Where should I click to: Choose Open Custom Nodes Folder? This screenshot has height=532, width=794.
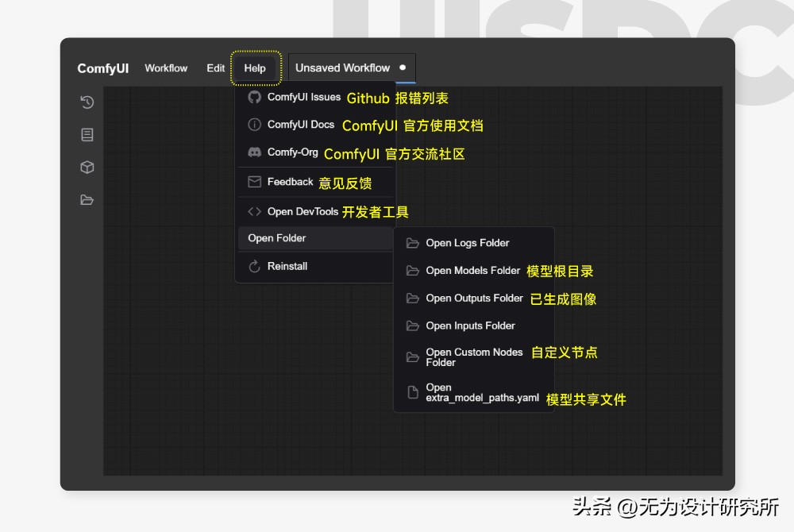pyautogui.click(x=474, y=357)
